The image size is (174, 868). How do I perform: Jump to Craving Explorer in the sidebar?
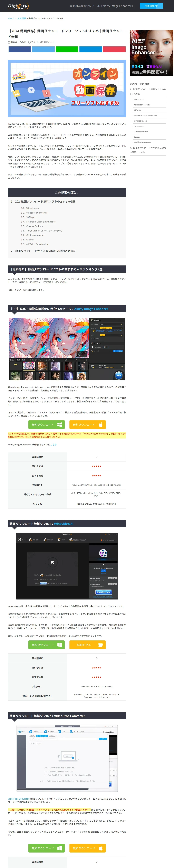click(140, 121)
